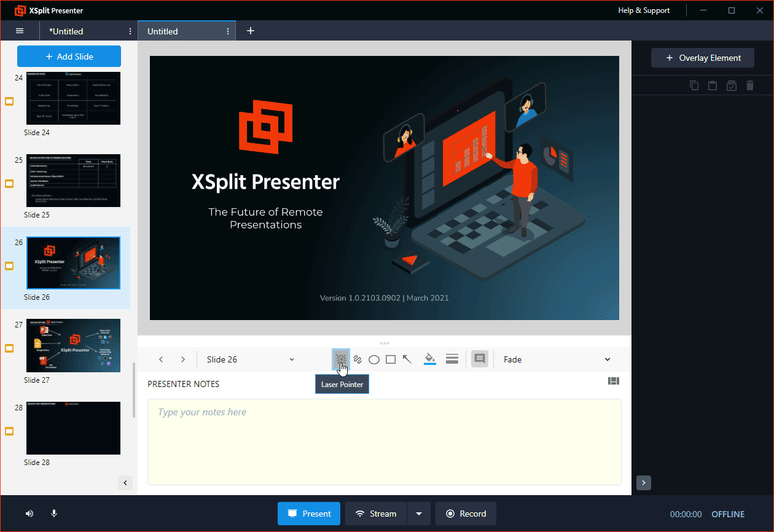Add a new presentation tab
This screenshot has height=532, width=774.
251,31
